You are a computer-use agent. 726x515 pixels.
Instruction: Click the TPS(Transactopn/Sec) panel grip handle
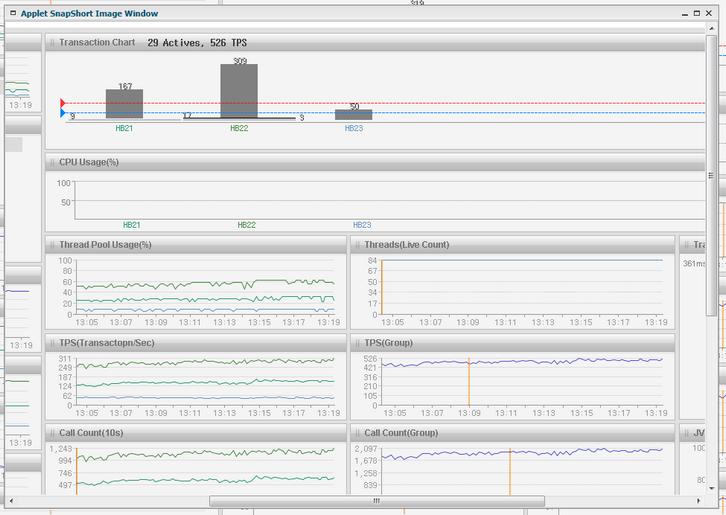tap(52, 343)
